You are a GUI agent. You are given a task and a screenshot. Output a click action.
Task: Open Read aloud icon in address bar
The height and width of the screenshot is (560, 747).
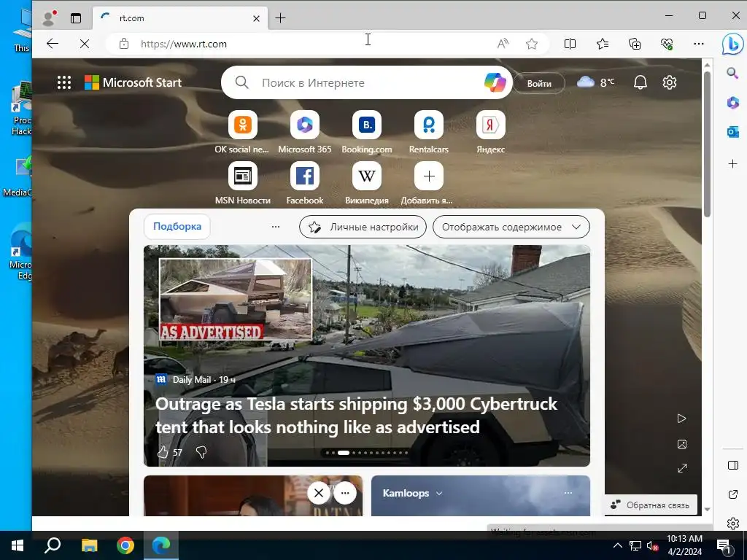(x=503, y=44)
